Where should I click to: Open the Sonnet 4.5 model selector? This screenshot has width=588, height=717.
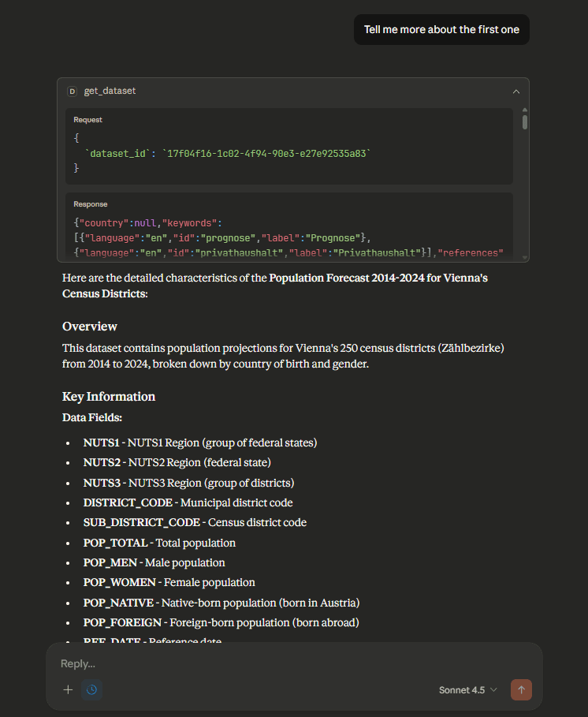click(467, 689)
